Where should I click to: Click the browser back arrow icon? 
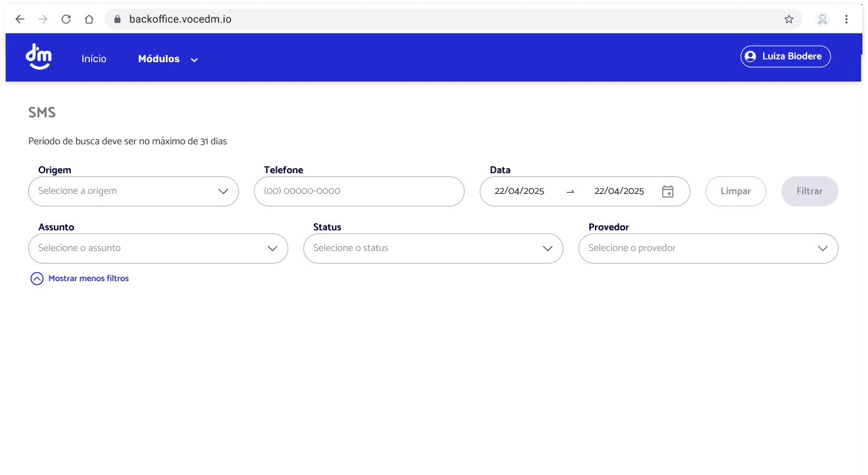tap(19, 19)
